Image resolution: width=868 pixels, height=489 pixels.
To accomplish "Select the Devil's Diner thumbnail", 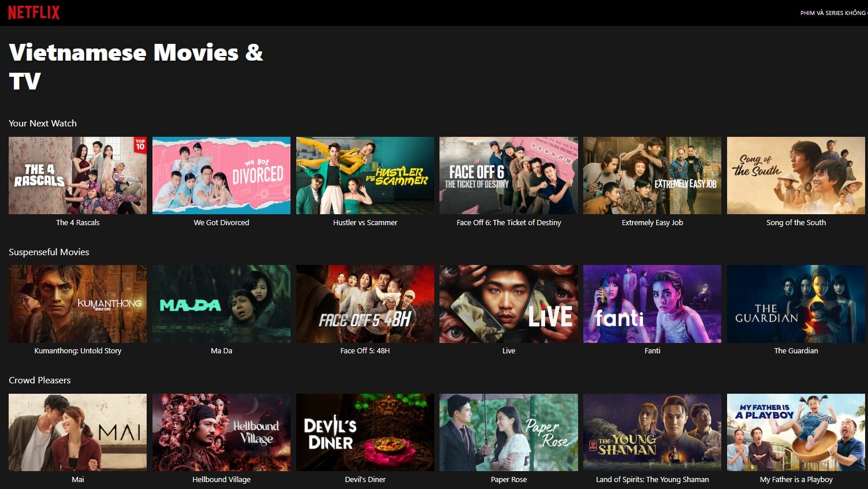I will (365, 432).
